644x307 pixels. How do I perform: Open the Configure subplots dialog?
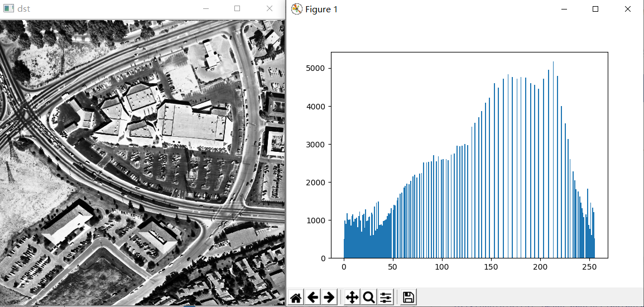pos(386,297)
